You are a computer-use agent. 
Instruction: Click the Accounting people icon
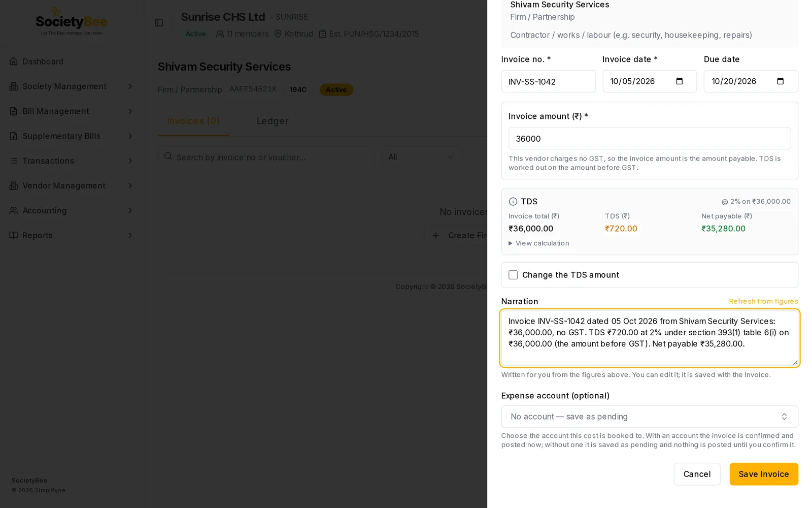(14, 211)
